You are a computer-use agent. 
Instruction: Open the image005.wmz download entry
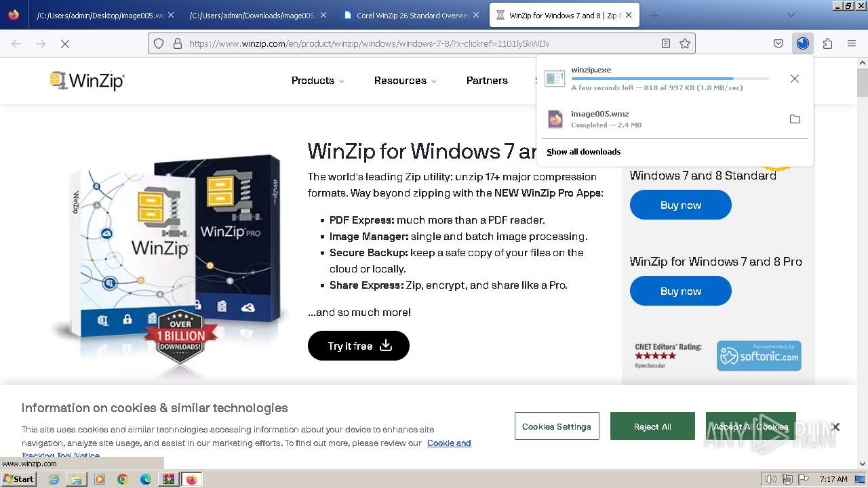pos(661,119)
